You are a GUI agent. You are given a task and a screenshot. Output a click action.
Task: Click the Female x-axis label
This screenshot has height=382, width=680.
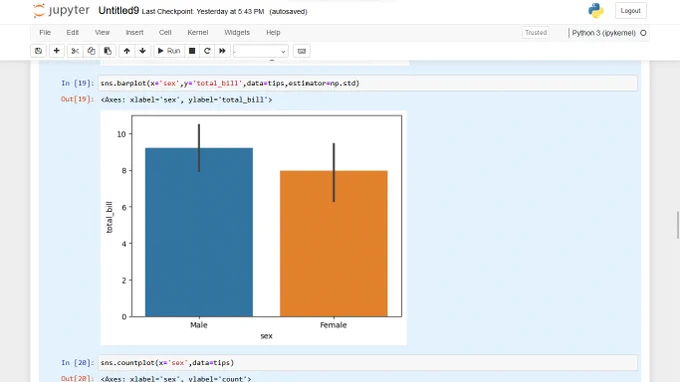pos(333,325)
